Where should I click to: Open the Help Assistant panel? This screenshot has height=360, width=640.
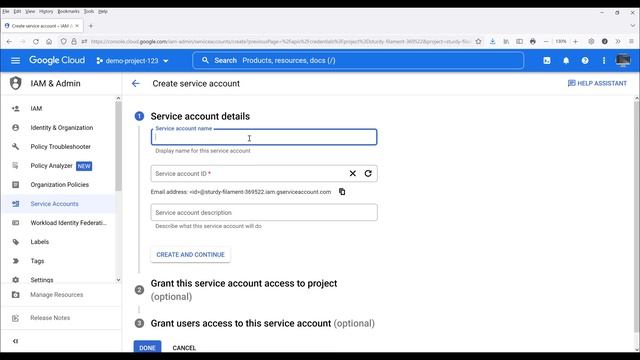coord(597,83)
